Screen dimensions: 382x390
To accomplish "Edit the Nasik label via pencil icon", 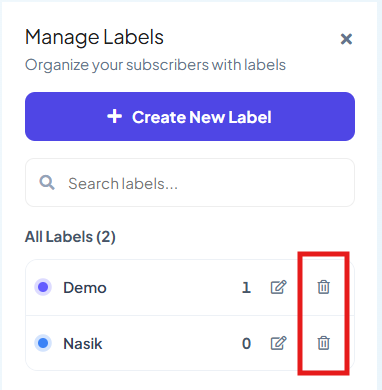I will pyautogui.click(x=278, y=343).
